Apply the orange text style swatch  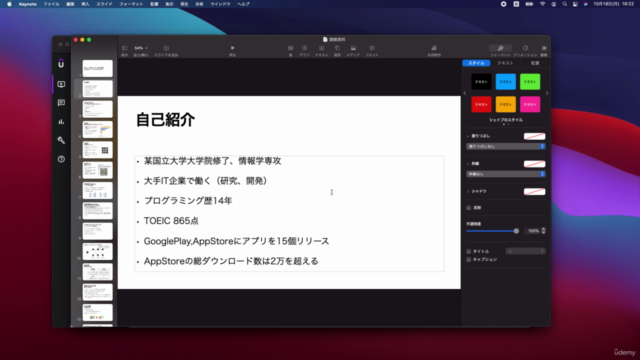(x=506, y=104)
